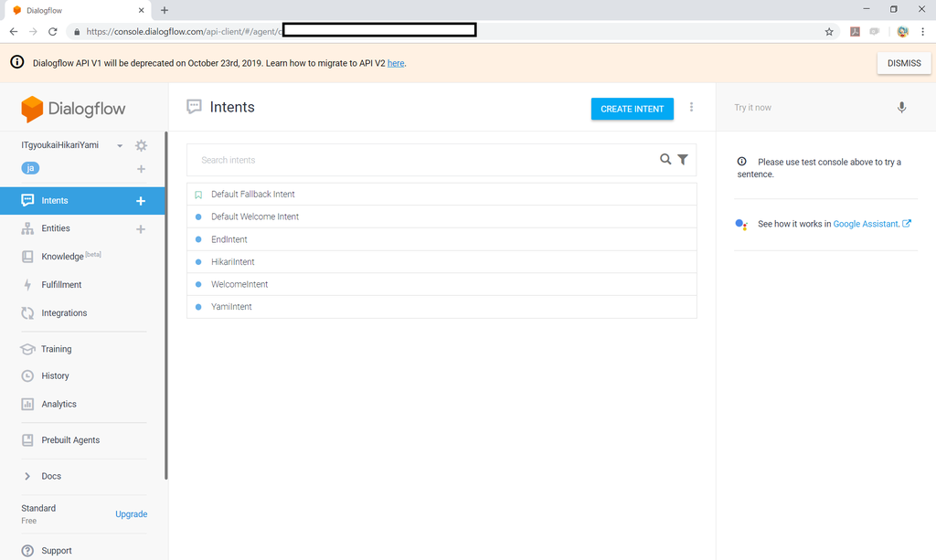Add a language with plus icon
936x560 pixels.
coord(141,169)
